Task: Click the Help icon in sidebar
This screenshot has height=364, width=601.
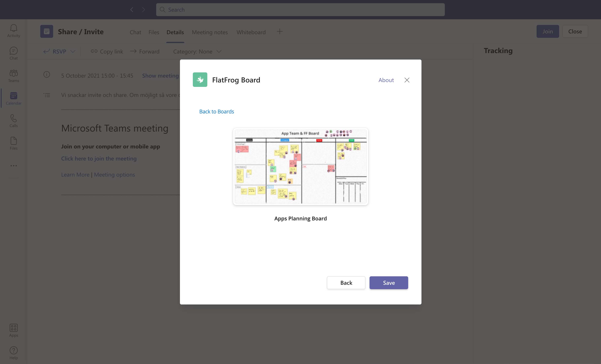Action: pyautogui.click(x=13, y=350)
